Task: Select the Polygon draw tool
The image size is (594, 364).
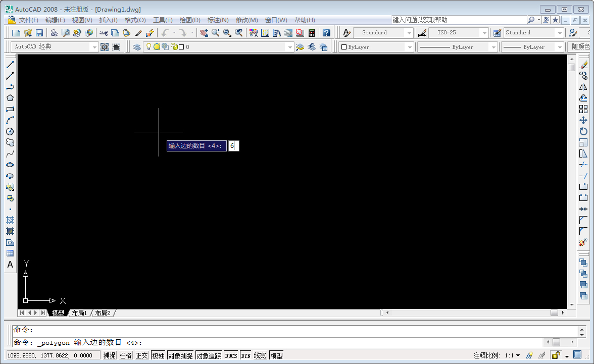Action: (x=10, y=98)
